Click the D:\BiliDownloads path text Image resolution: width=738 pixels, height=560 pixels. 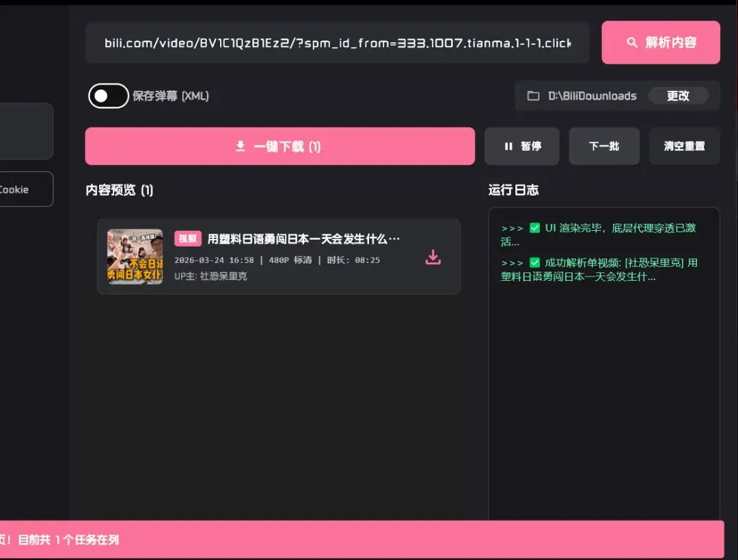click(x=592, y=96)
